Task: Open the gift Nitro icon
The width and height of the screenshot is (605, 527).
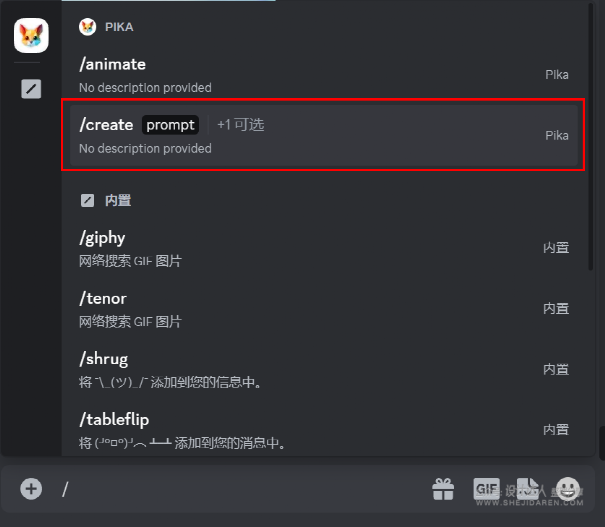Action: point(443,489)
